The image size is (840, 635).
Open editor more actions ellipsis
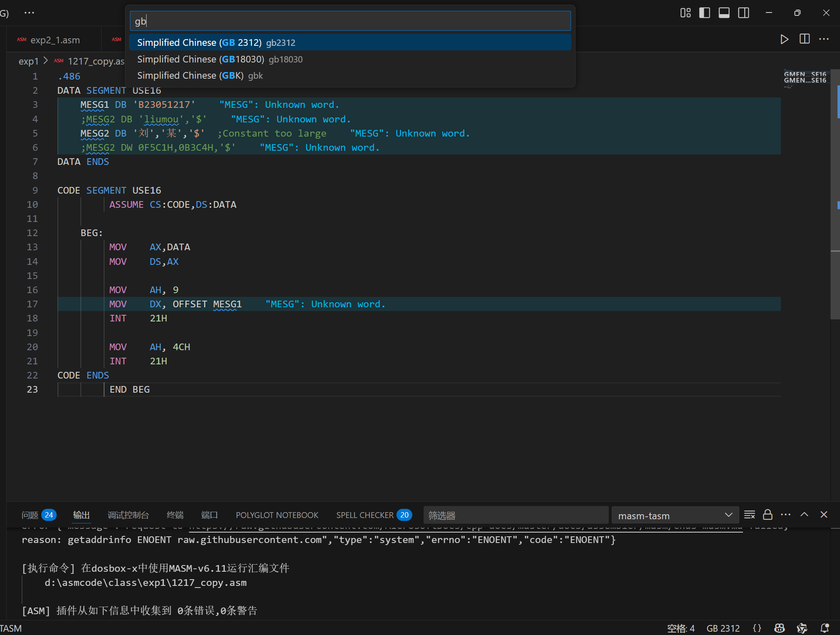click(824, 40)
